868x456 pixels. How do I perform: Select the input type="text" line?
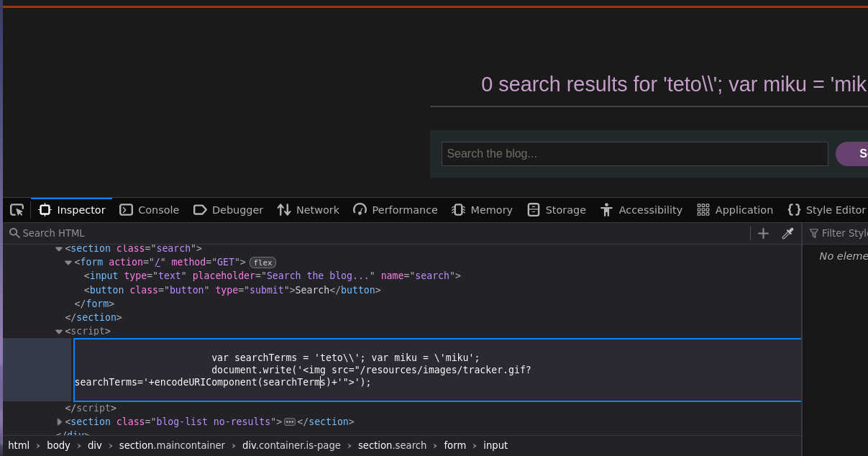pos(272,275)
